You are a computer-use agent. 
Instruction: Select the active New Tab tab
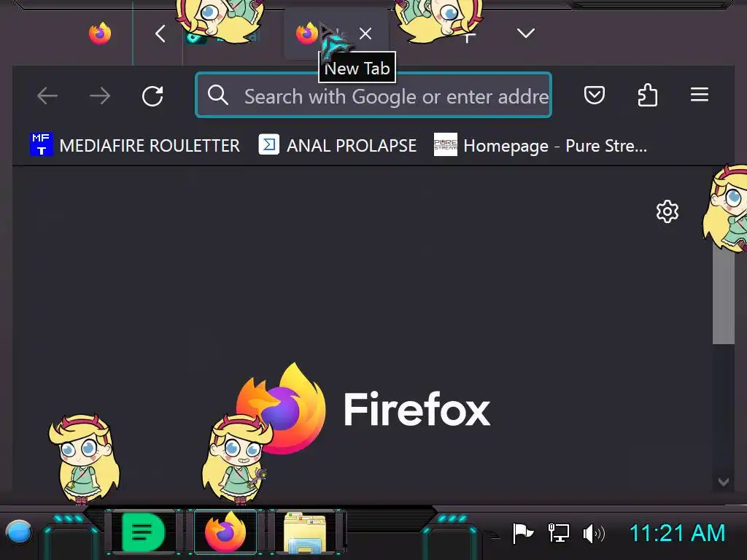(336, 34)
